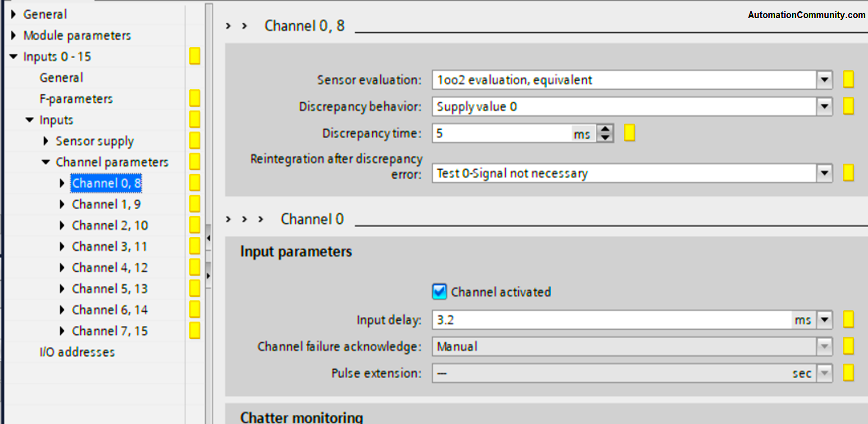Viewport: 868px width, 424px height.
Task: Click yellow indicator beside the Discrepancy time field
Action: [x=629, y=133]
